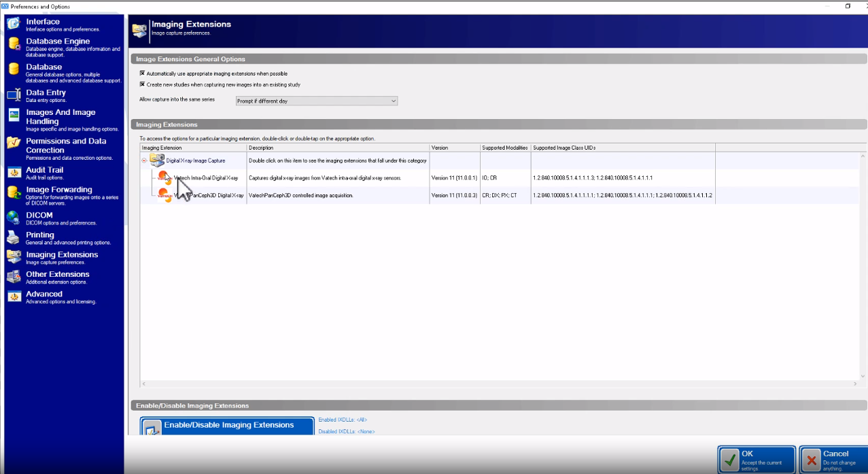
Task: Click 'Version 11 (11.0.0.3)' cell
Action: 454,195
